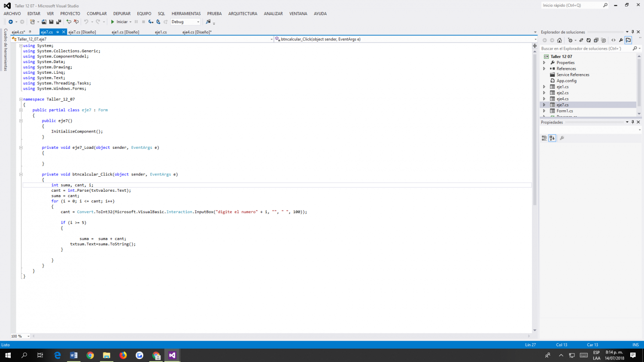Switch to the eje7.cs [Diseño] tab
Viewport: 644px width, 362px height.
click(x=82, y=32)
